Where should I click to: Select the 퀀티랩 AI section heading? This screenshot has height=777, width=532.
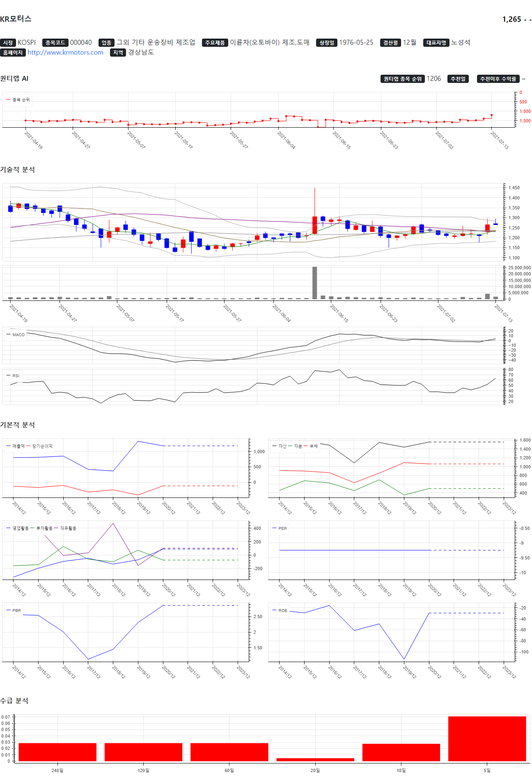coord(14,78)
